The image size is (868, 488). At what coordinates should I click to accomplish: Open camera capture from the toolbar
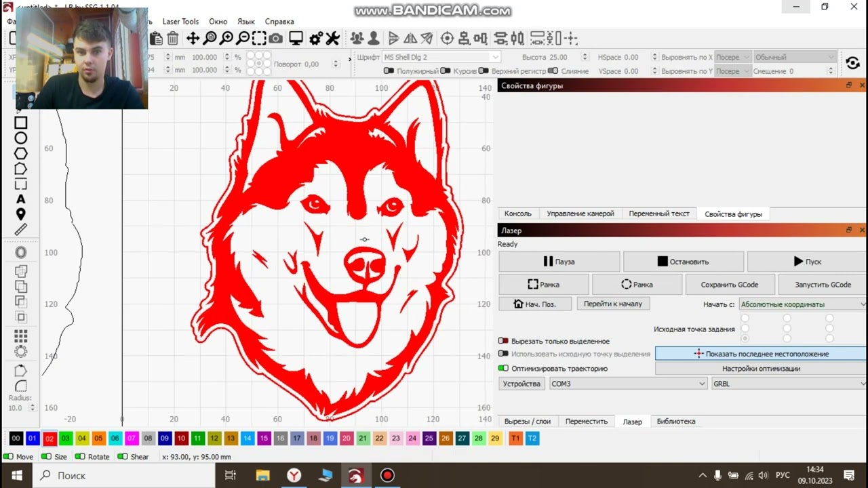coord(276,39)
